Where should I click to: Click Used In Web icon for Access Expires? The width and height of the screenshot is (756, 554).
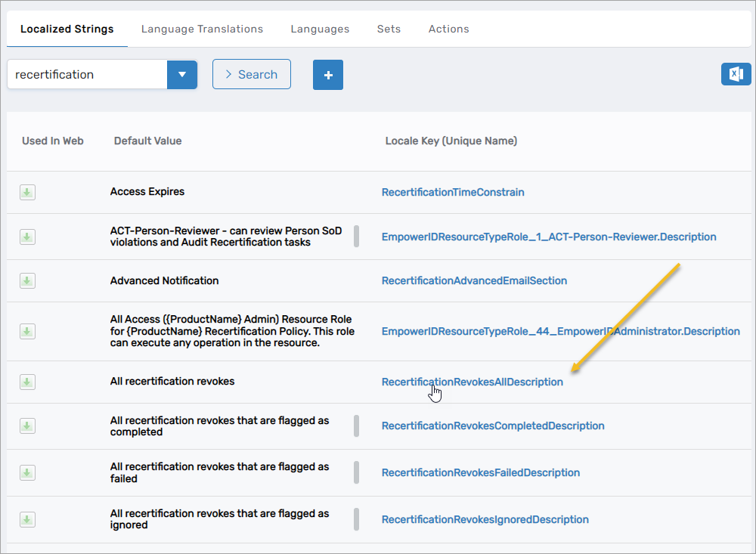click(x=27, y=193)
